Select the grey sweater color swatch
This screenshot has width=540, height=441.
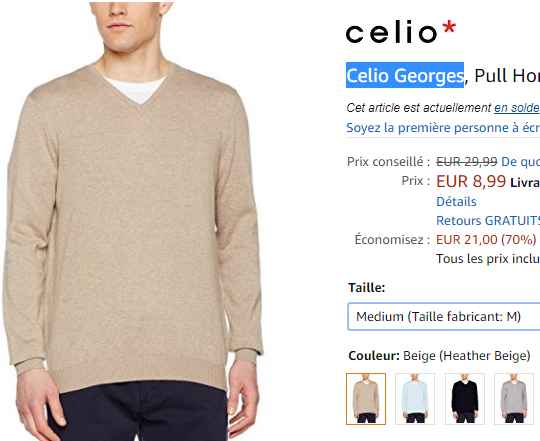pos(514,399)
